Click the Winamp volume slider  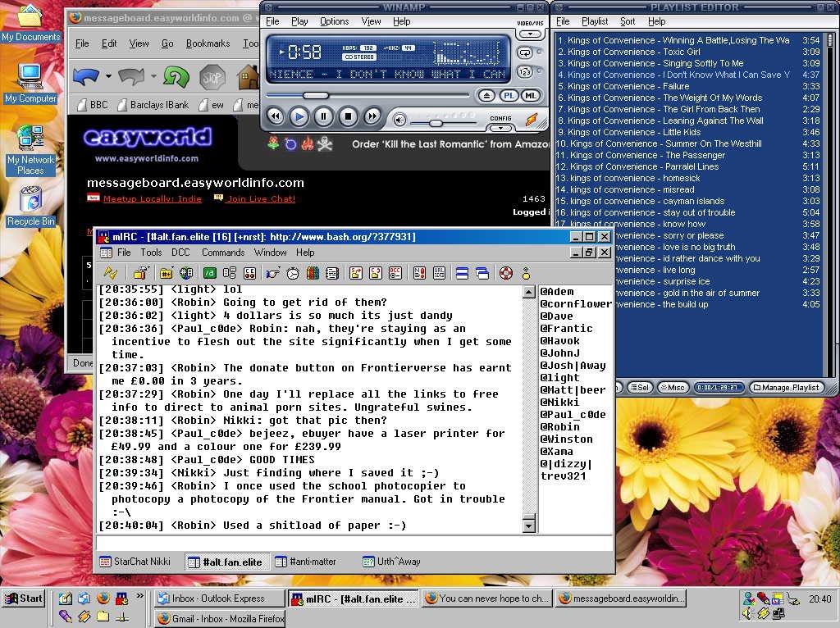point(436,122)
